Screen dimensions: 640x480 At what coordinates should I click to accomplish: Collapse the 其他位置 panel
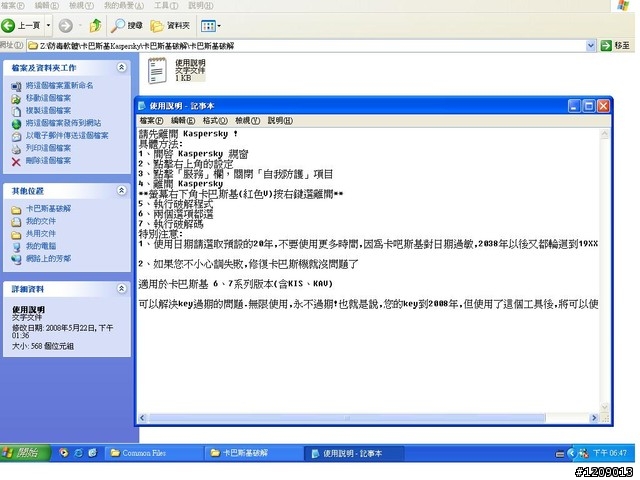121,190
